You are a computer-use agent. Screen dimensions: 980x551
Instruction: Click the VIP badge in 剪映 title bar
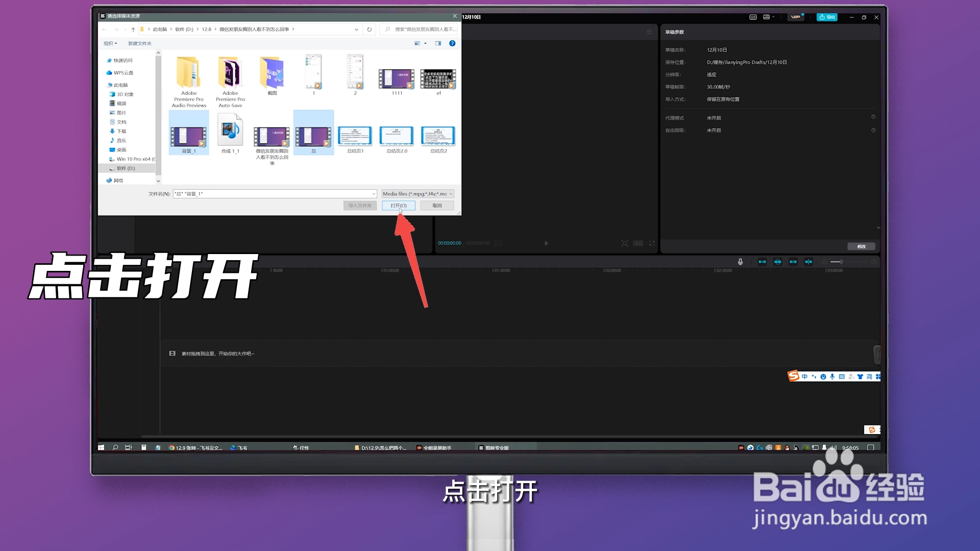pyautogui.click(x=796, y=17)
